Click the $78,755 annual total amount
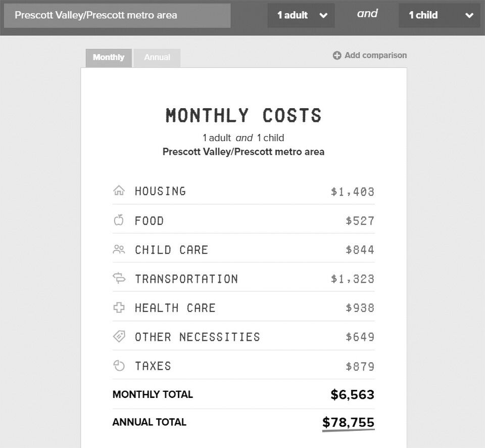 point(348,422)
